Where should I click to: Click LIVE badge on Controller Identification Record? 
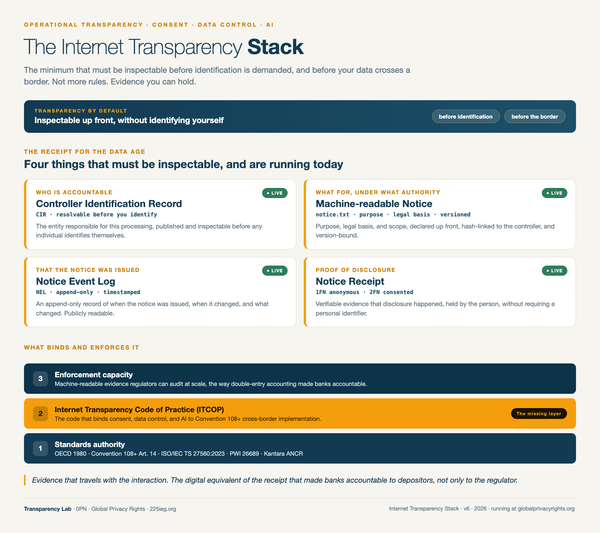[x=275, y=193]
